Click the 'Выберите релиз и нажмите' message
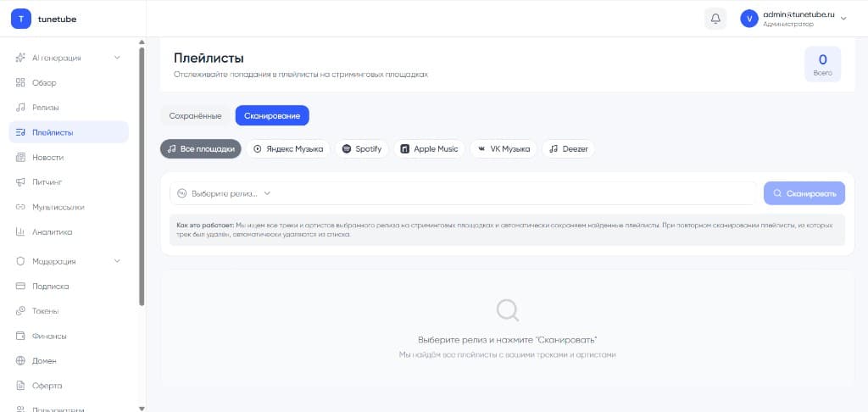The height and width of the screenshot is (412, 868). click(x=507, y=339)
